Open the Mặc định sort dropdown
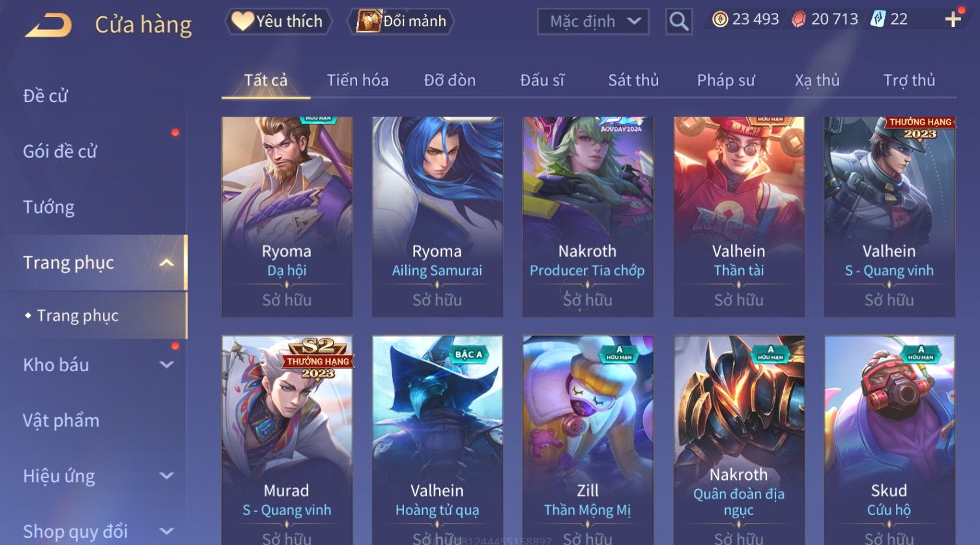 click(593, 21)
